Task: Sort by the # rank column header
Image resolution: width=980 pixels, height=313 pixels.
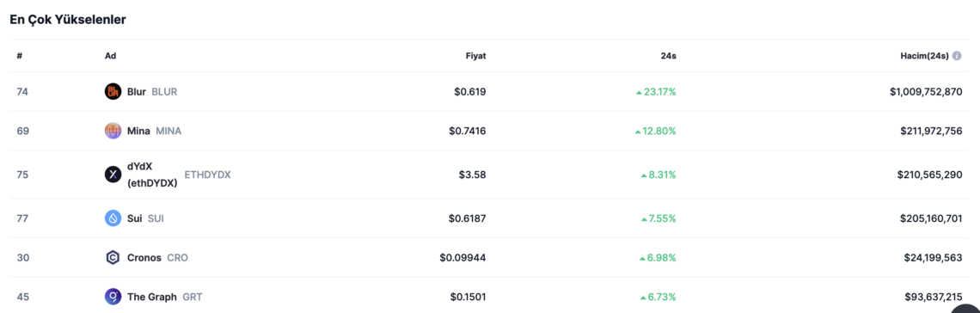Action: coord(20,56)
